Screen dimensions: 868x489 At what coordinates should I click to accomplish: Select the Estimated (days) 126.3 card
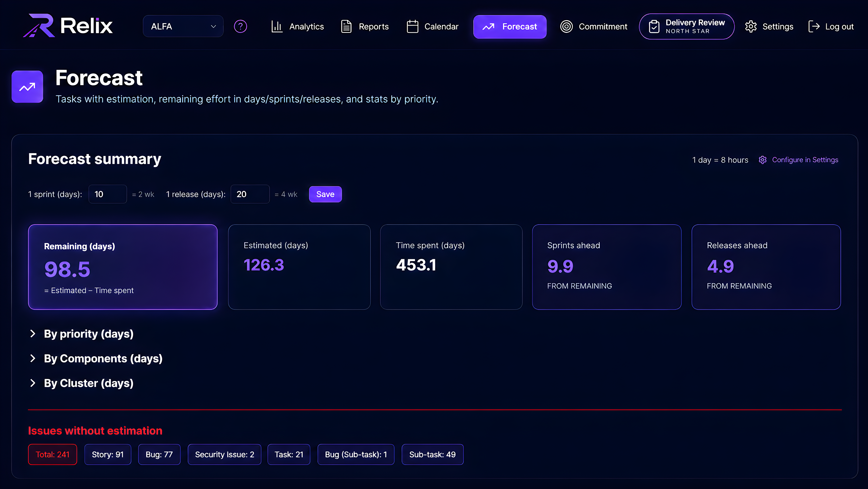click(299, 267)
